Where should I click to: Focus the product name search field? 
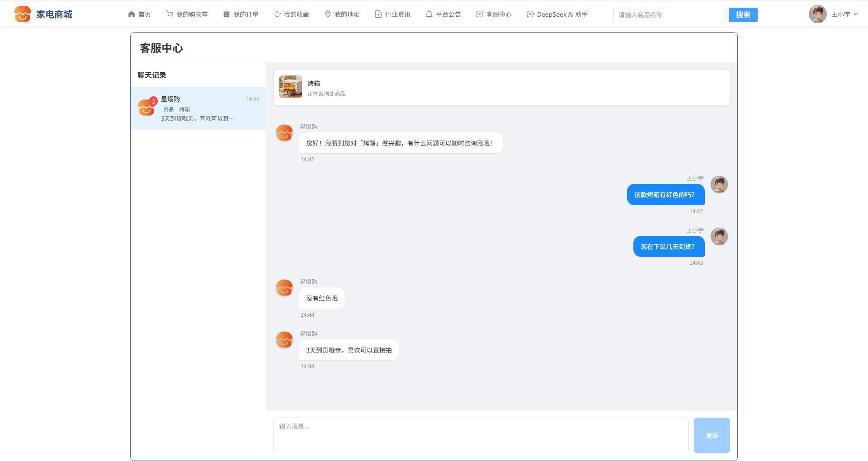tap(669, 15)
